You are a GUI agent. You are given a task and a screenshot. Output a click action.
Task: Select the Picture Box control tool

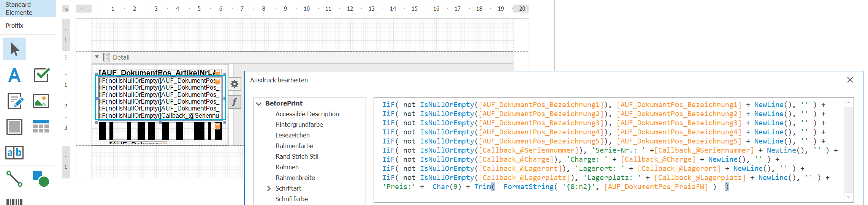pos(41,101)
